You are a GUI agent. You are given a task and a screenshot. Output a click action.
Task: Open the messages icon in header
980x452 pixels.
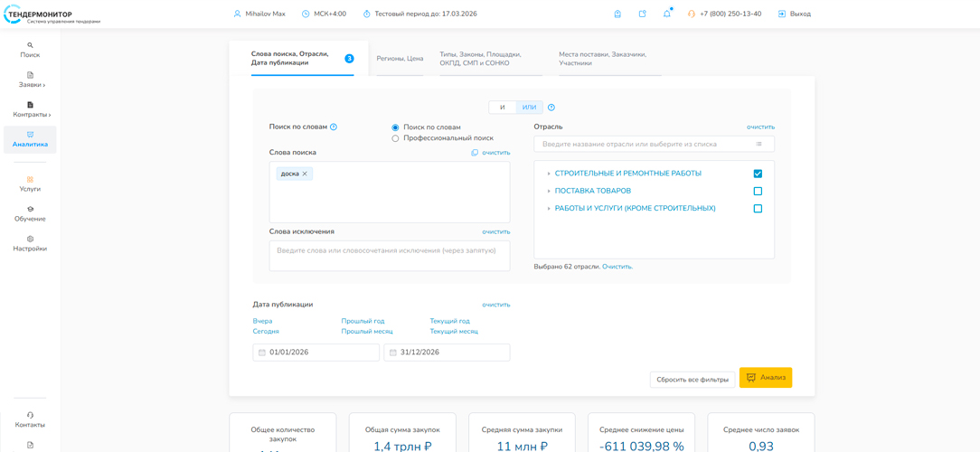point(643,14)
